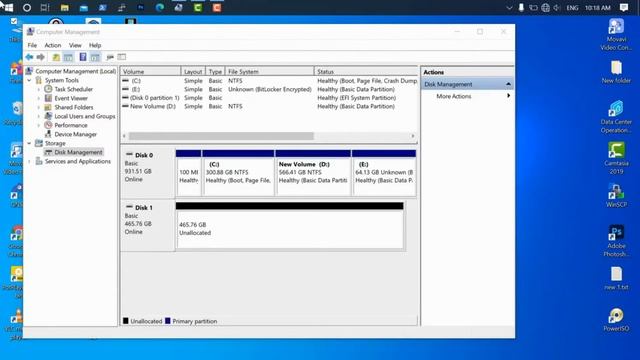
Task: Click the Windows Start button
Action: click(8, 7)
